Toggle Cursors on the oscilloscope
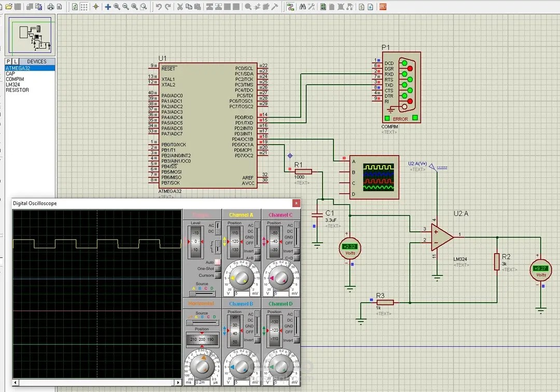Viewport: 560px width, 392px height. click(x=218, y=275)
